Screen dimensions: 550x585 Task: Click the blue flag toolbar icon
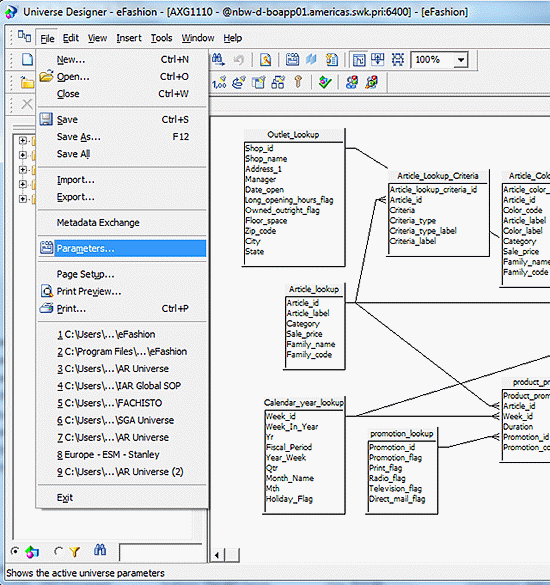click(x=311, y=59)
